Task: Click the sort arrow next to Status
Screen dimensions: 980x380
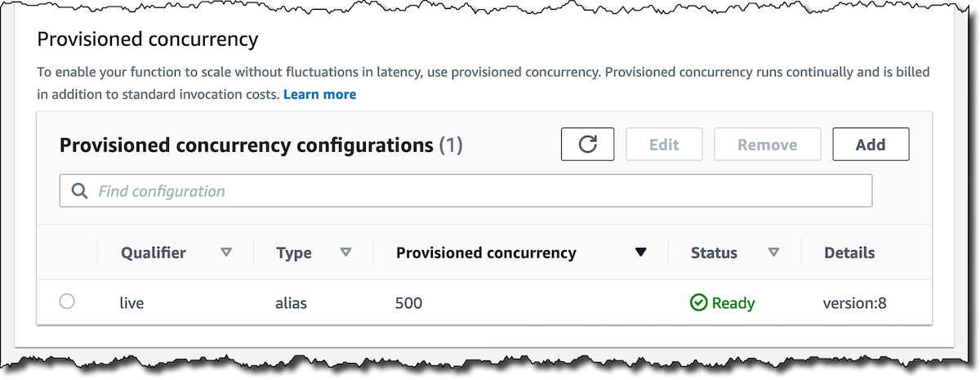Action: click(x=773, y=253)
